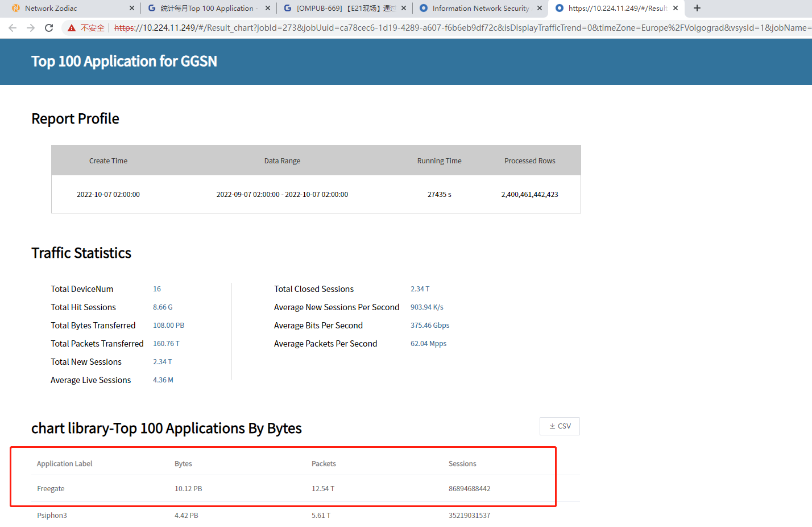Open a new browser tab
812x527 pixels.
click(697, 8)
